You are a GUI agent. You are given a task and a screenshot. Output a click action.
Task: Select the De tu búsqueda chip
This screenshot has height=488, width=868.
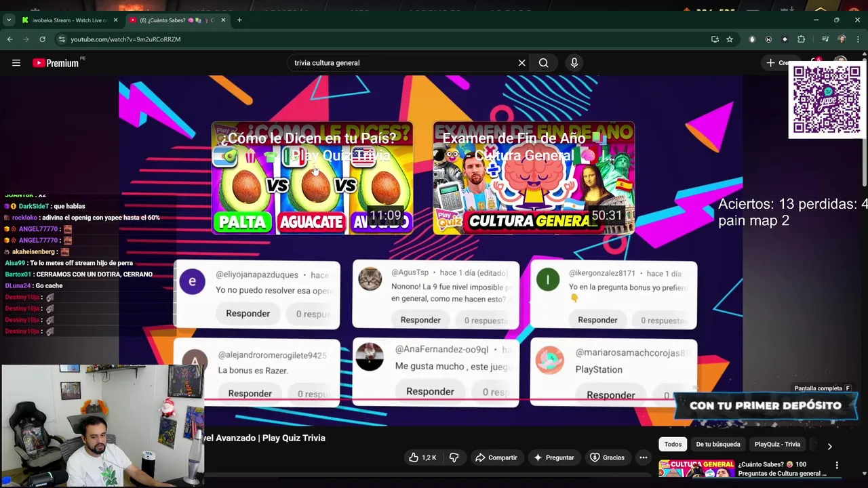click(718, 445)
